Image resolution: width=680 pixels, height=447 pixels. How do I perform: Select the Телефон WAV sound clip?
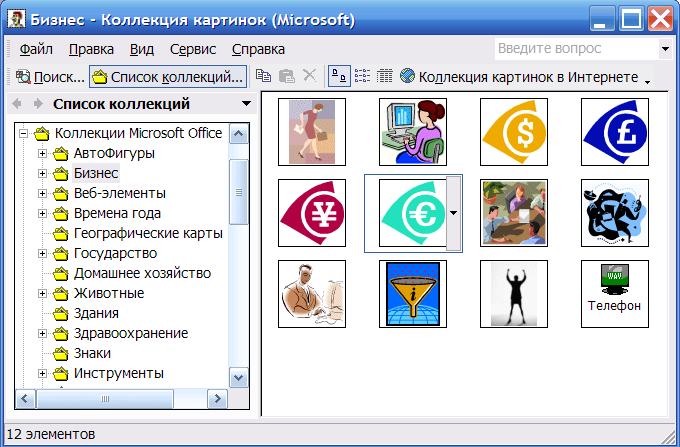[615, 294]
